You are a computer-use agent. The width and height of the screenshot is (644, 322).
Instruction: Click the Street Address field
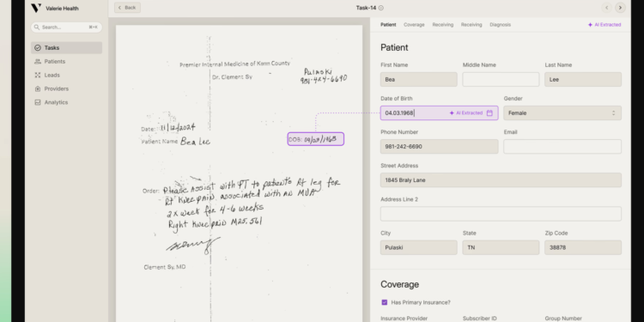coord(501,180)
